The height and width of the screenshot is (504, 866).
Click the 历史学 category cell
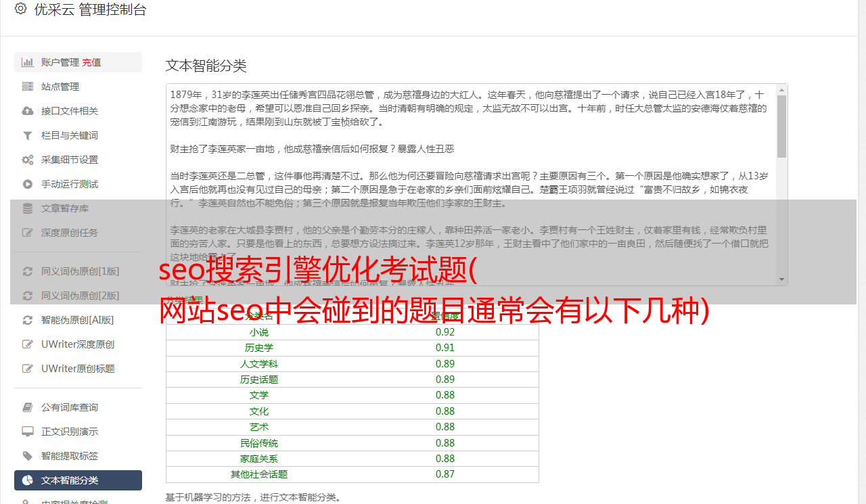[259, 348]
